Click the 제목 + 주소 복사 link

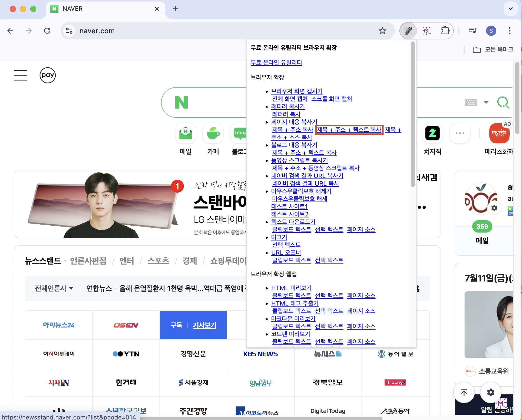point(293,130)
